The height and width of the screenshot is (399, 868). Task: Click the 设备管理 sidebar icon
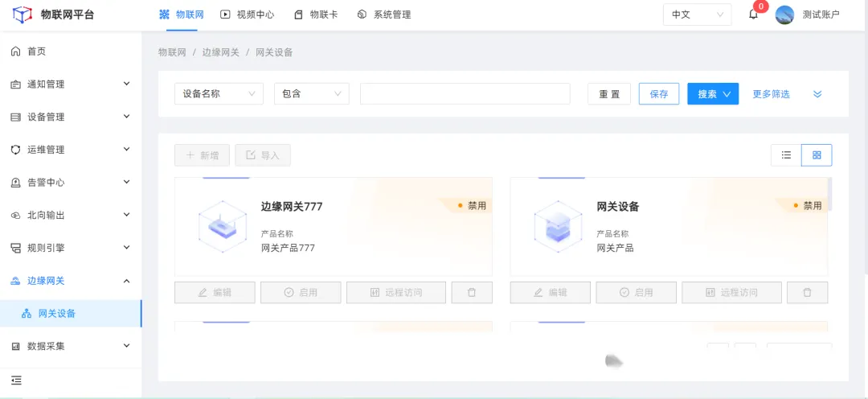click(16, 117)
